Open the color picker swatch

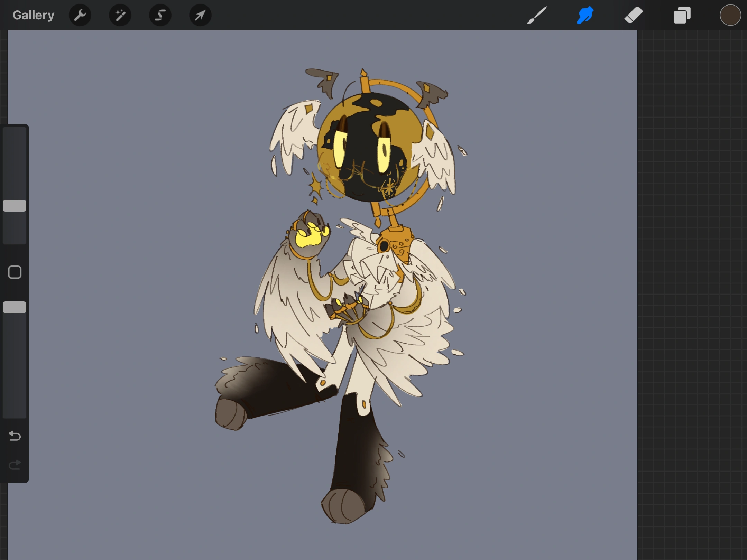coord(730,15)
